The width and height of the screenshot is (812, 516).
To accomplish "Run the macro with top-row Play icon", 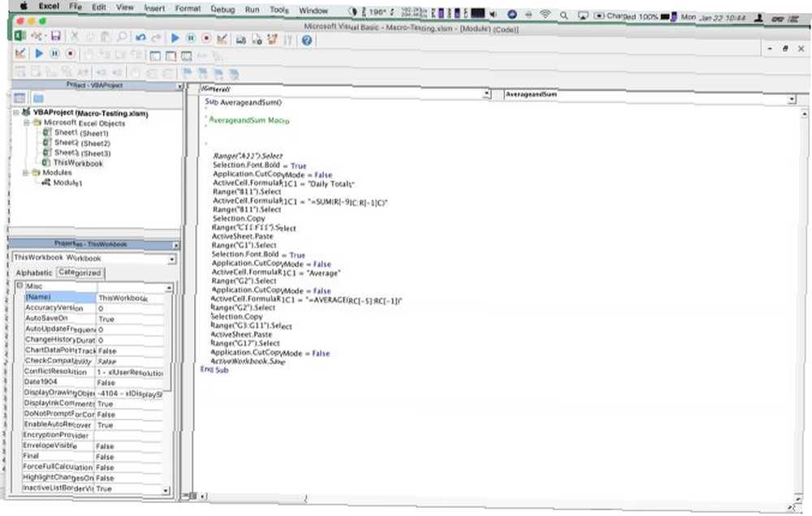I will tap(175, 38).
